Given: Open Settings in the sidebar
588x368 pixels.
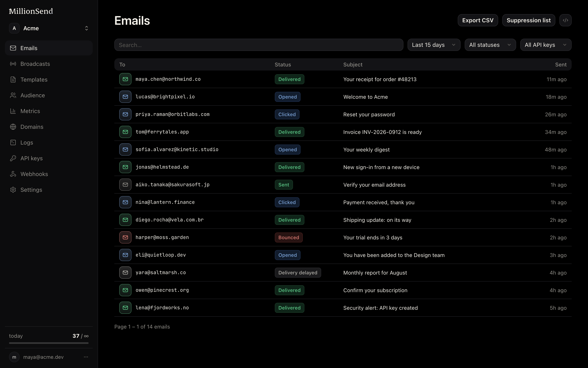Looking at the screenshot, I should pyautogui.click(x=49, y=190).
